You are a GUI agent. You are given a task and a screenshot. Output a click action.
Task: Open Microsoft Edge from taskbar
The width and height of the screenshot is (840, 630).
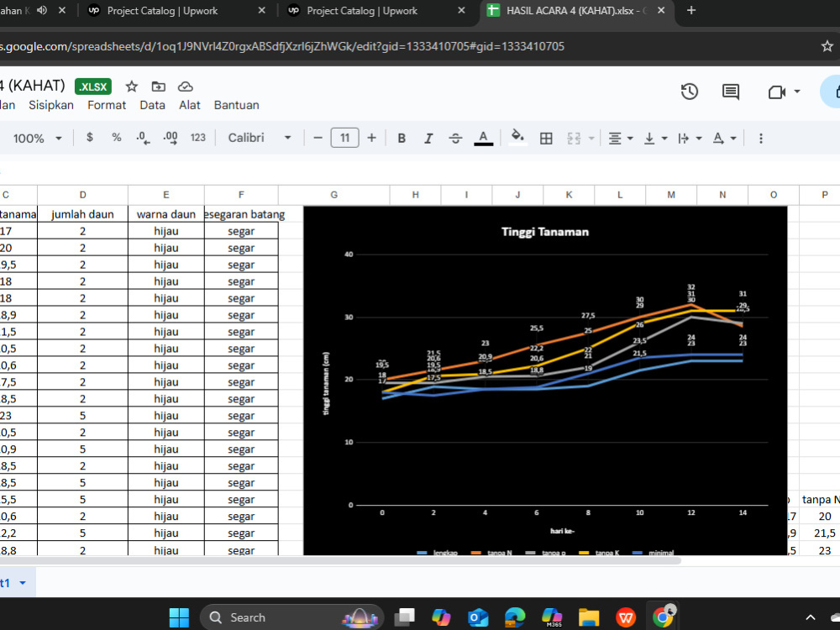click(x=515, y=617)
